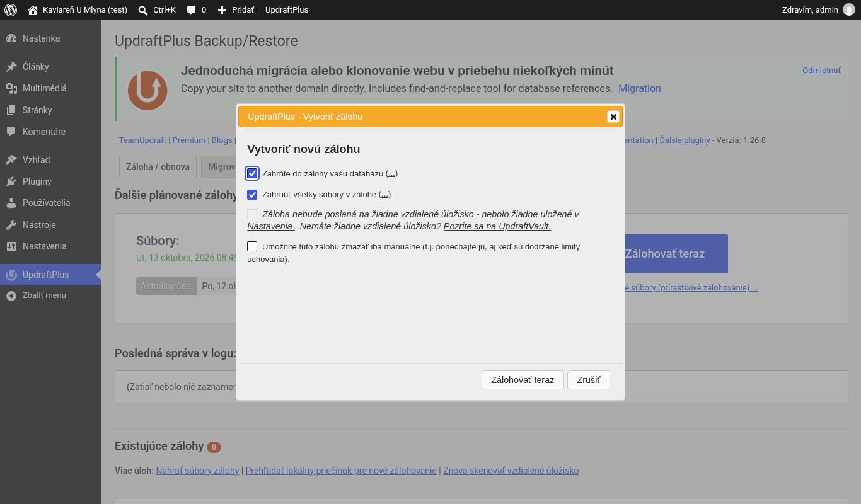Viewport: 861px width, 504px height.
Task: Open Pluginy plug icon in sidebar
Action: [11, 181]
